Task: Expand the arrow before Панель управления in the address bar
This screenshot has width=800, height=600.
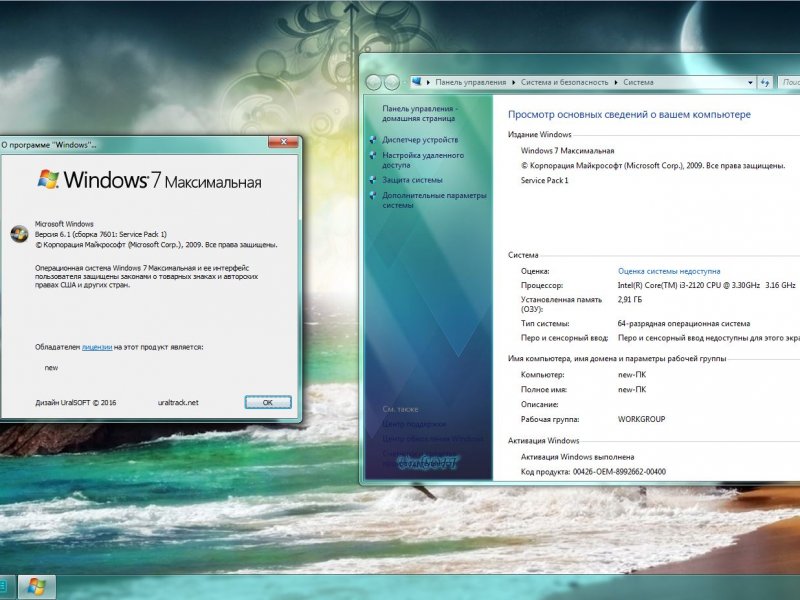Action: pyautogui.click(x=429, y=82)
